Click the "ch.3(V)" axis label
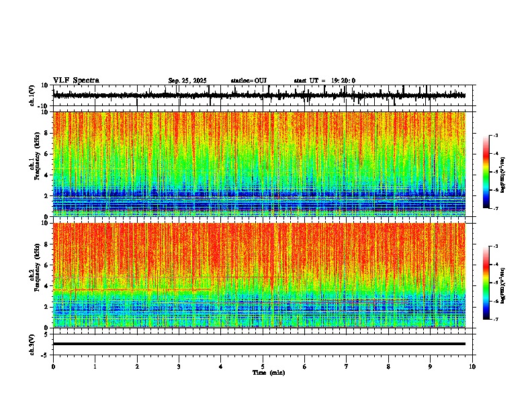The width and height of the screenshot is (532, 411). coord(32,345)
